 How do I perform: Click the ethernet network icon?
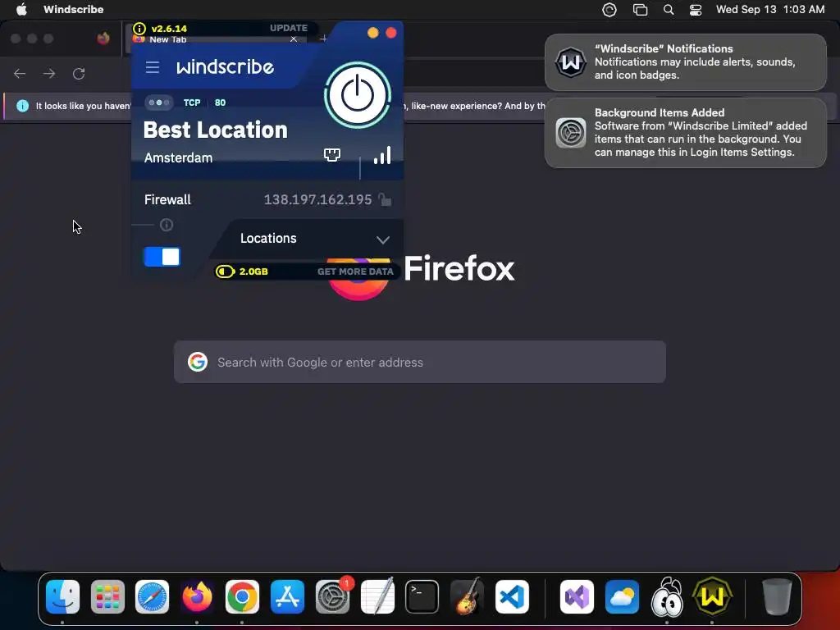(x=332, y=155)
